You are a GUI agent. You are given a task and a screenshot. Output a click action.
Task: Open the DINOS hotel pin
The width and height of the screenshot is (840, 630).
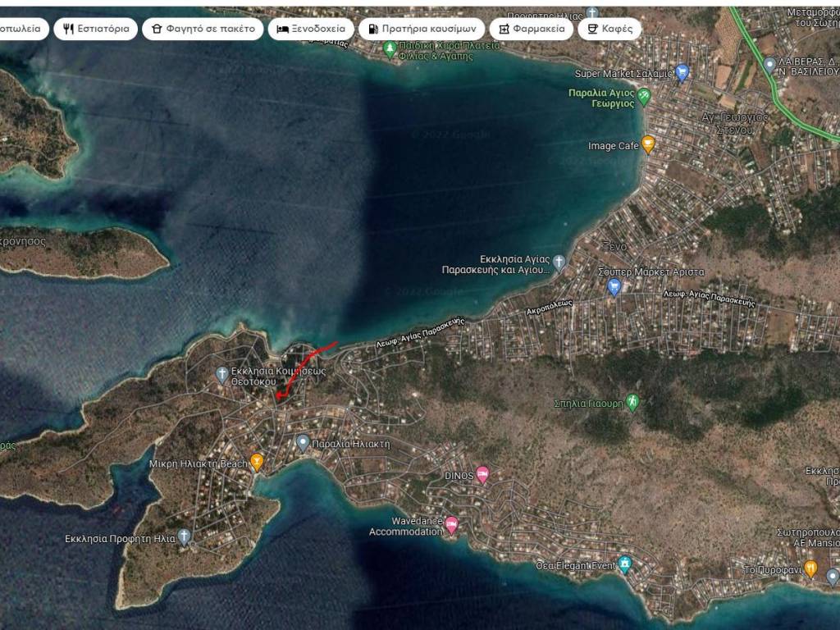(482, 474)
